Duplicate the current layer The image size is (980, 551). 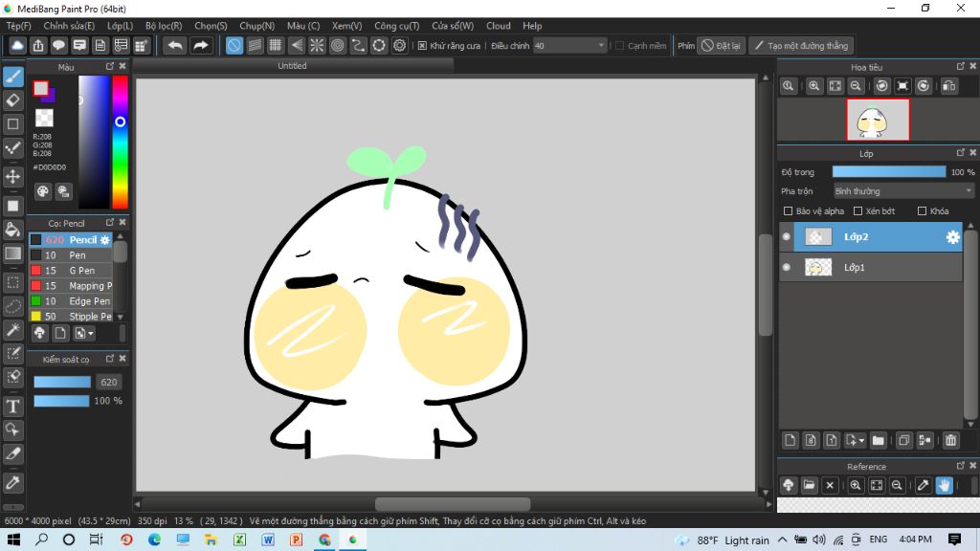[903, 440]
